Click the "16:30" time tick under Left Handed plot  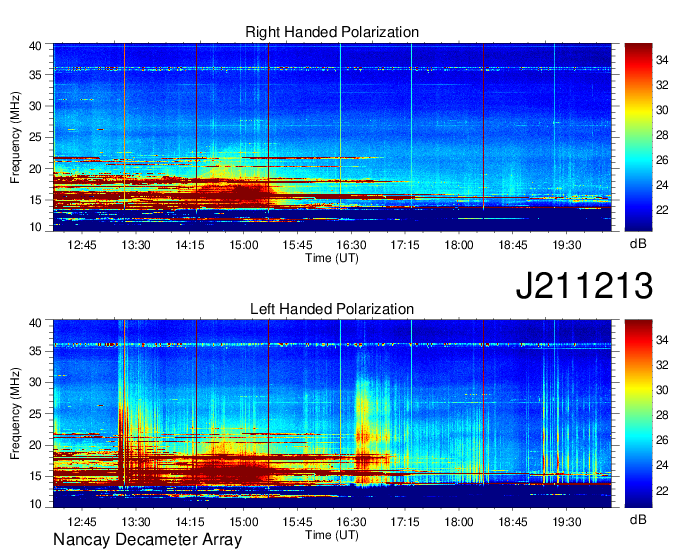point(351,522)
